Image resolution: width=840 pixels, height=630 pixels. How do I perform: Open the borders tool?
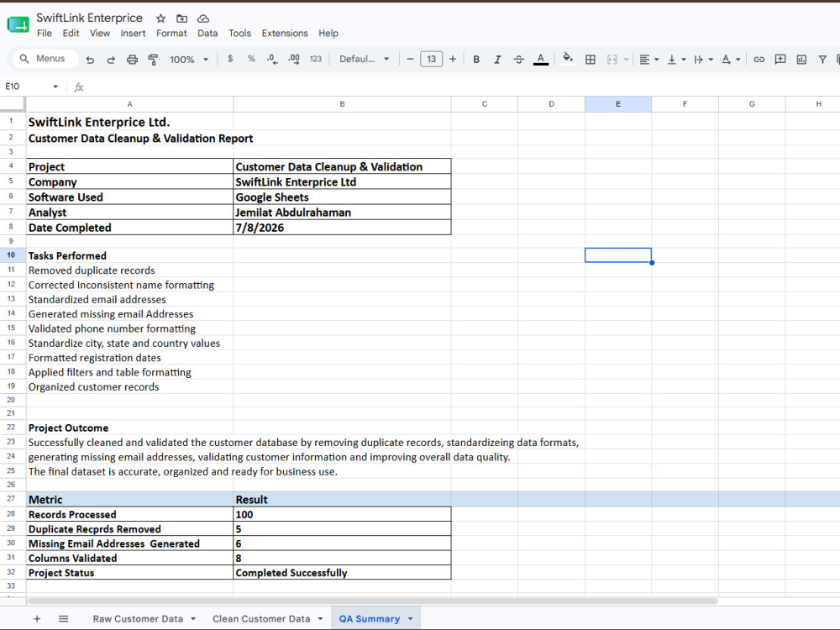591,60
